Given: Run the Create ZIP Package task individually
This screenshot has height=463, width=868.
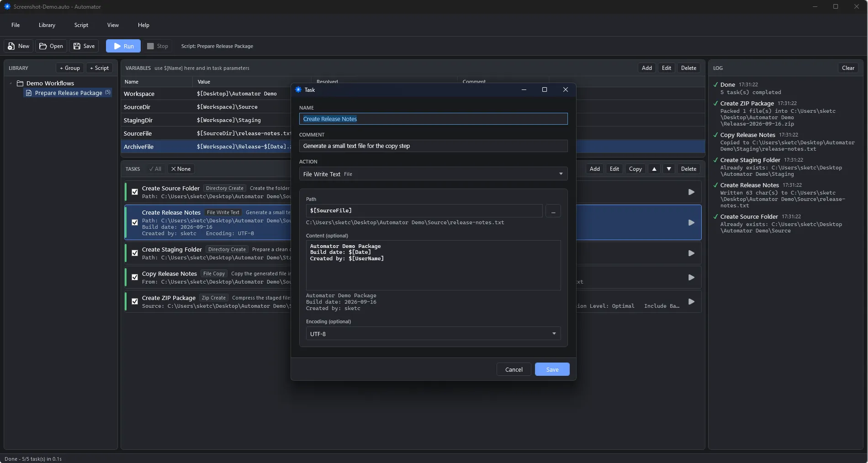Looking at the screenshot, I should 691,302.
